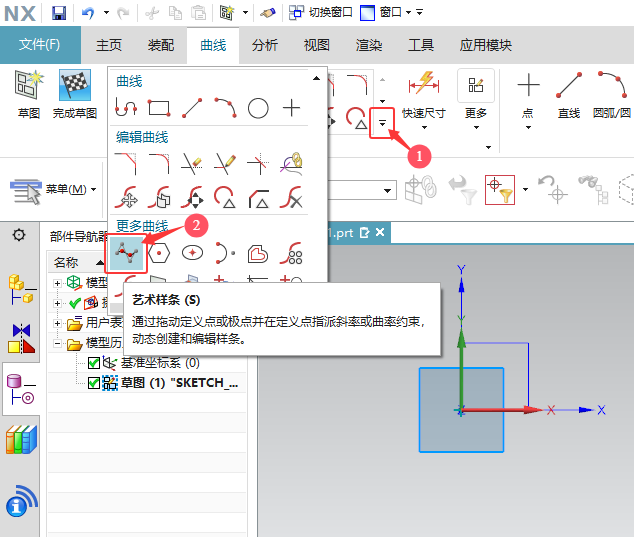The width and height of the screenshot is (634, 537).
Task: Click the Line (直线) tool on ribbon
Action: (x=569, y=95)
